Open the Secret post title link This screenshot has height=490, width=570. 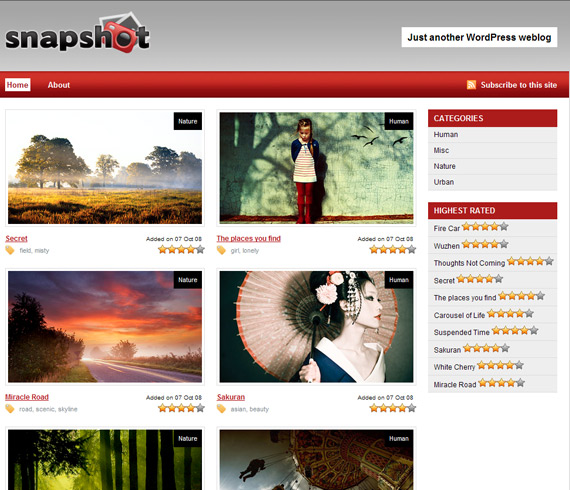(16, 238)
